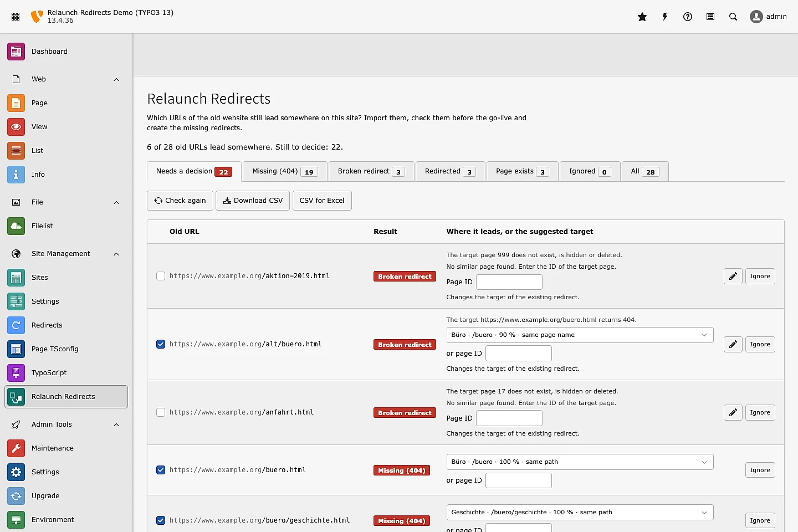This screenshot has width=798, height=532.
Task: Open the Dashboard module icon
Action: [16, 52]
